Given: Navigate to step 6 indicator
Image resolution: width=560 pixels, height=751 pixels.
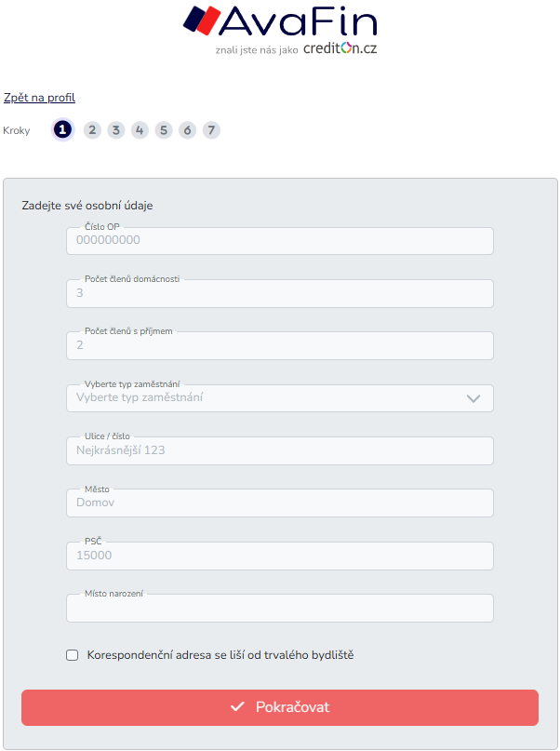Looking at the screenshot, I should pos(187,130).
